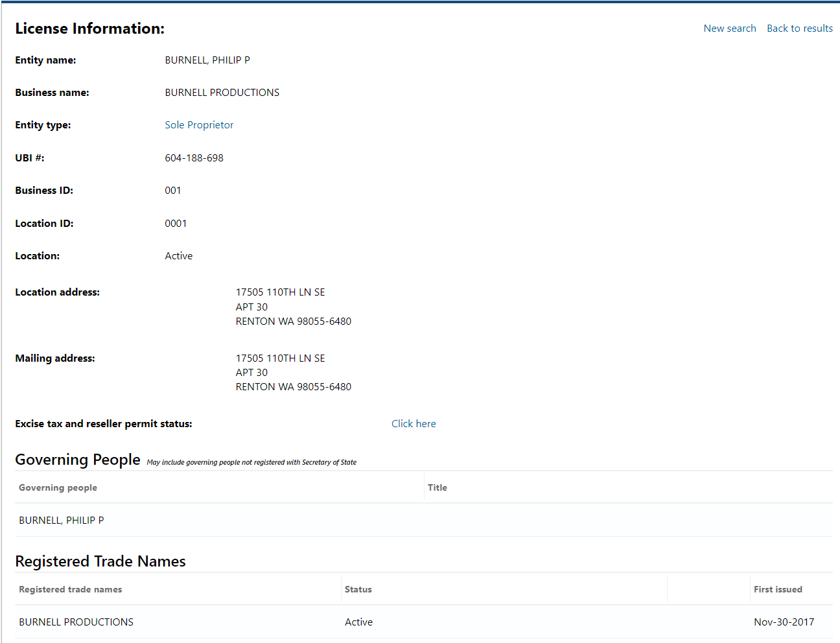Click the 'Business name:' label
The width and height of the screenshot is (840, 643).
point(52,93)
